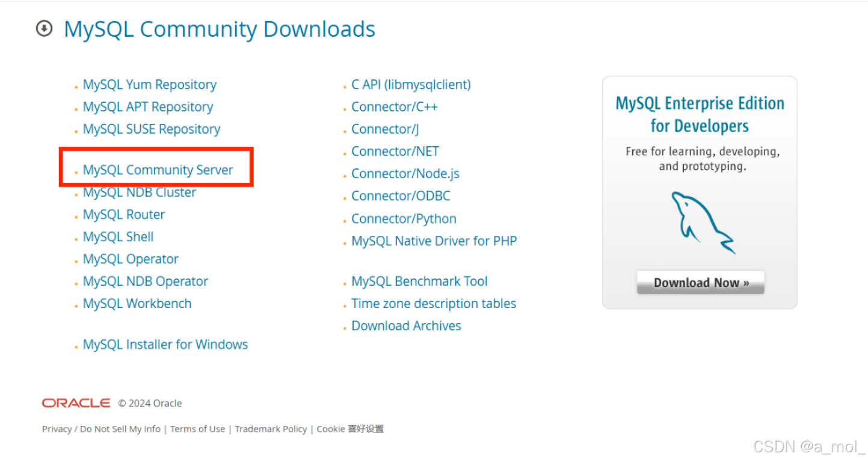Open MySQL Router downloads

click(124, 215)
